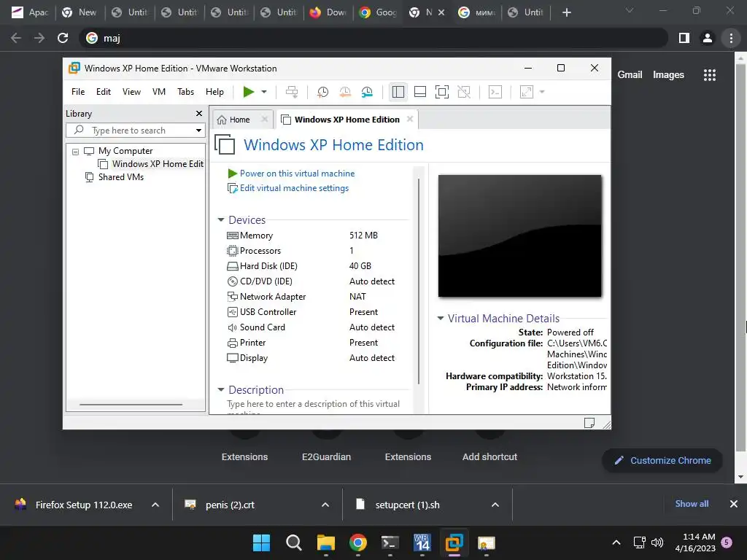Collapse the Devices section

220,220
